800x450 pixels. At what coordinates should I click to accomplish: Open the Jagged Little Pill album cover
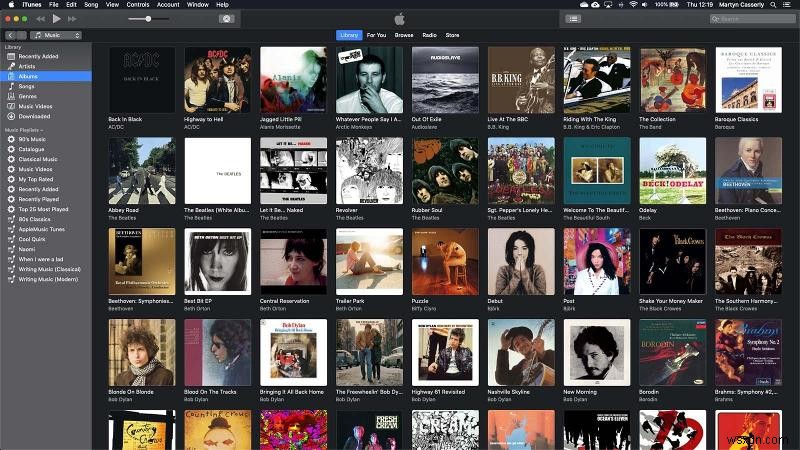pos(293,80)
